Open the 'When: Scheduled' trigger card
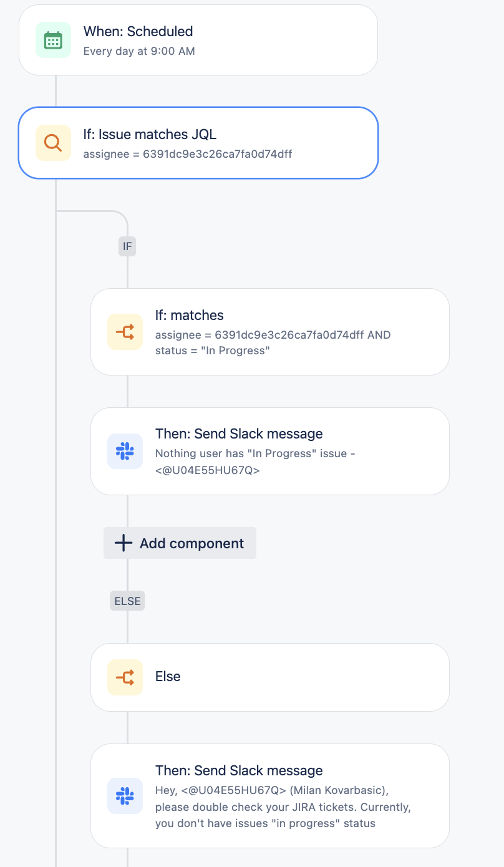504x867 pixels. [x=198, y=39]
